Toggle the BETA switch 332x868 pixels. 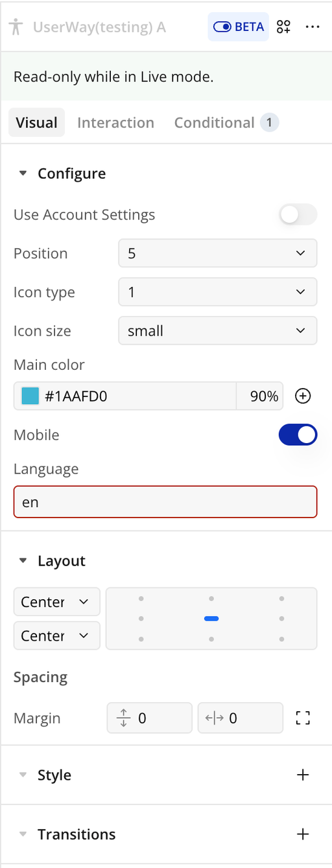(238, 27)
